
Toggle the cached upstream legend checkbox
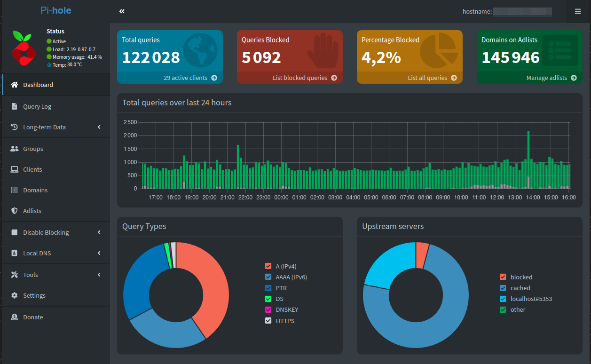point(503,288)
